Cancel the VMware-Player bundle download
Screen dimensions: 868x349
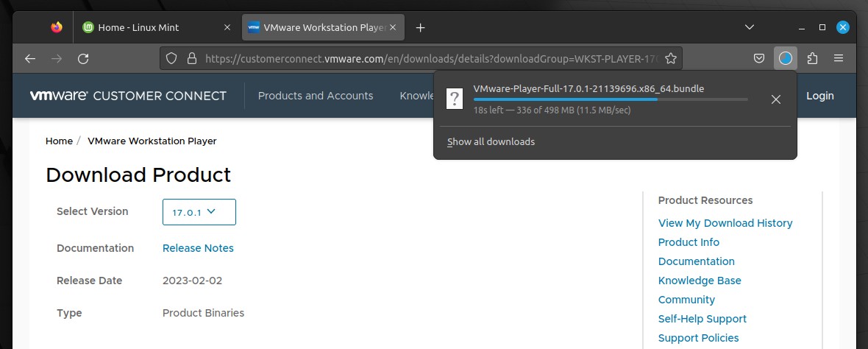coord(776,99)
